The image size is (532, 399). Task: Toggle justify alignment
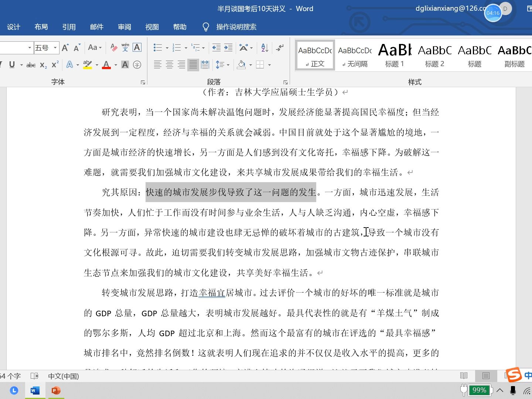(x=193, y=65)
